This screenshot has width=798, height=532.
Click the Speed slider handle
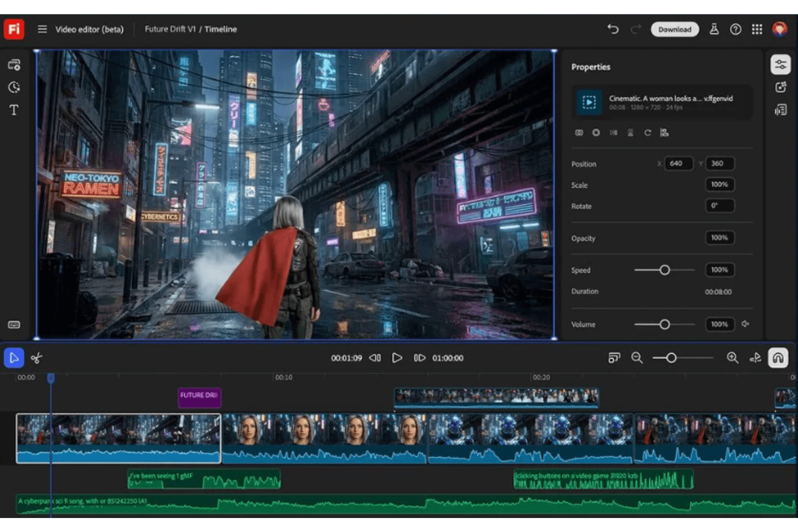[x=665, y=270]
